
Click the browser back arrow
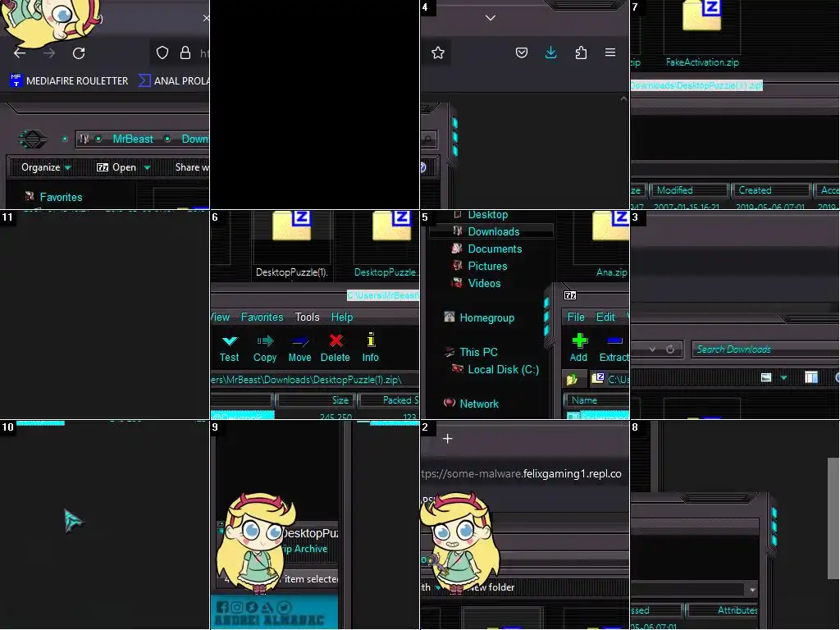20,53
